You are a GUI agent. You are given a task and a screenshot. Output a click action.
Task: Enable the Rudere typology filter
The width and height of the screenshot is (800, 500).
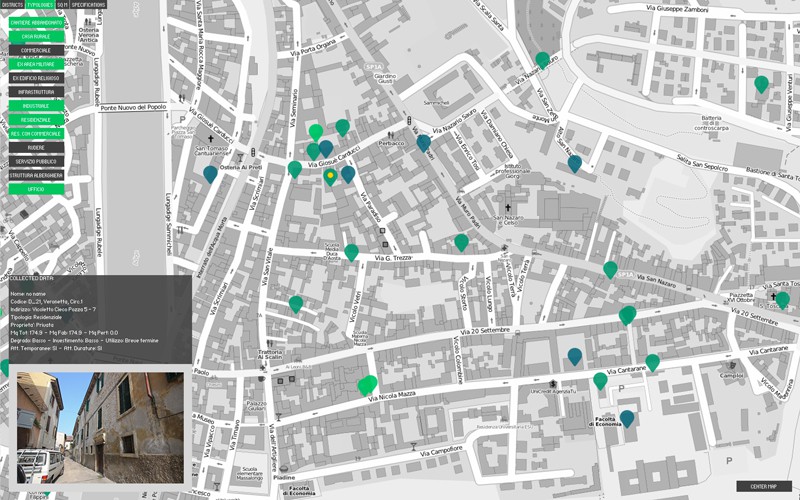click(x=36, y=147)
